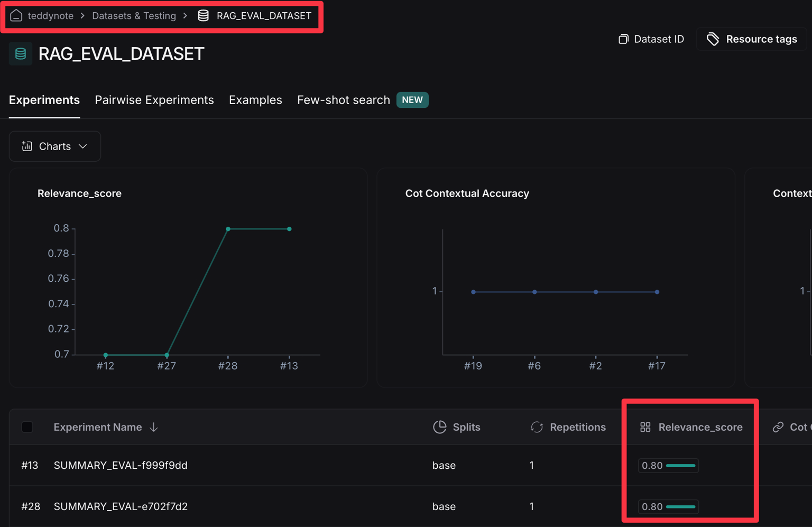Screen dimensions: 812x527
Task: Open the Examples tab
Action: (x=255, y=100)
